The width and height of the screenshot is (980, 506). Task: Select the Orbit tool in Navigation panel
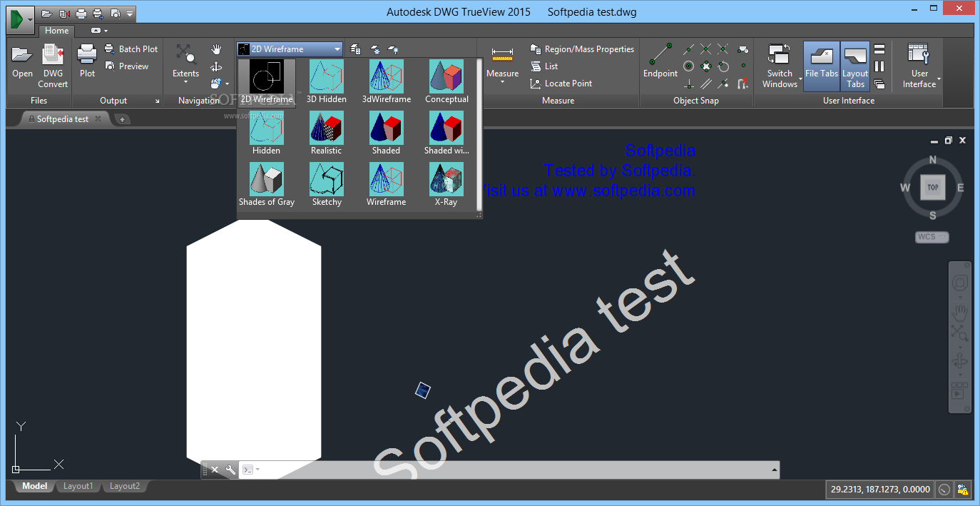[x=216, y=66]
